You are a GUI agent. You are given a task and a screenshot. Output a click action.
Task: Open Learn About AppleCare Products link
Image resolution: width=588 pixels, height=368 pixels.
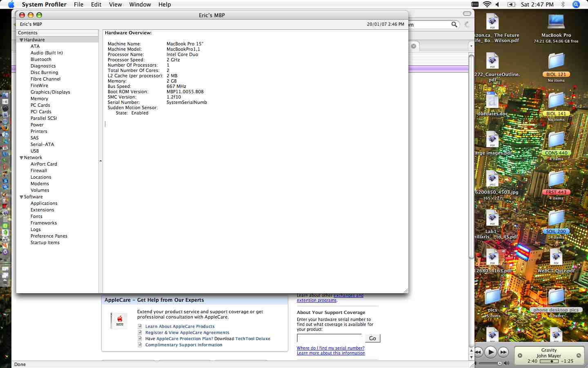180,326
